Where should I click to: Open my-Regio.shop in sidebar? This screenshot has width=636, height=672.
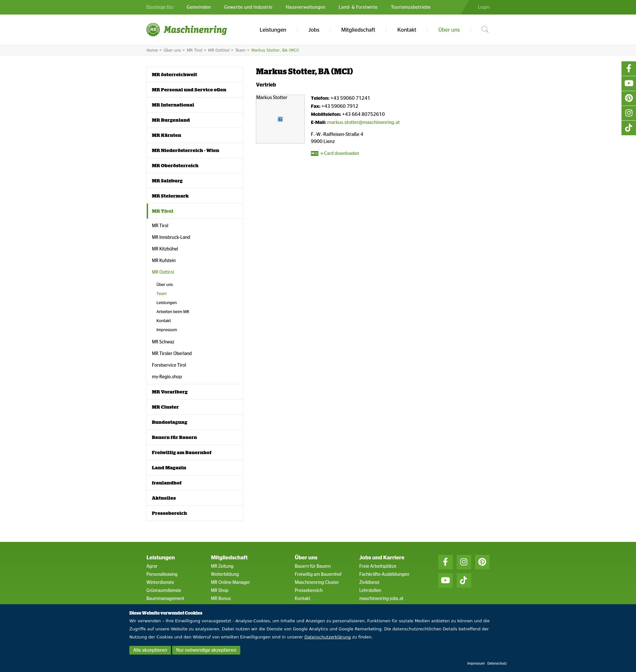pos(167,377)
